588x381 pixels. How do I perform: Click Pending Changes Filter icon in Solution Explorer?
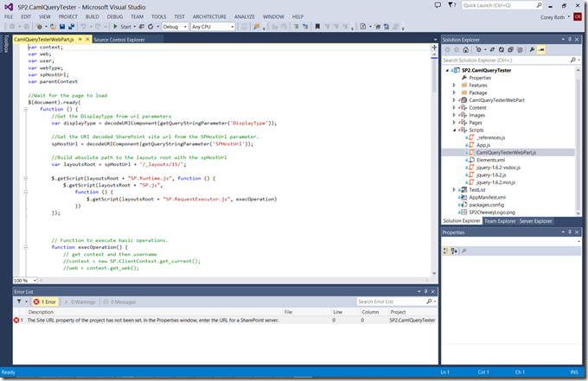coord(479,50)
